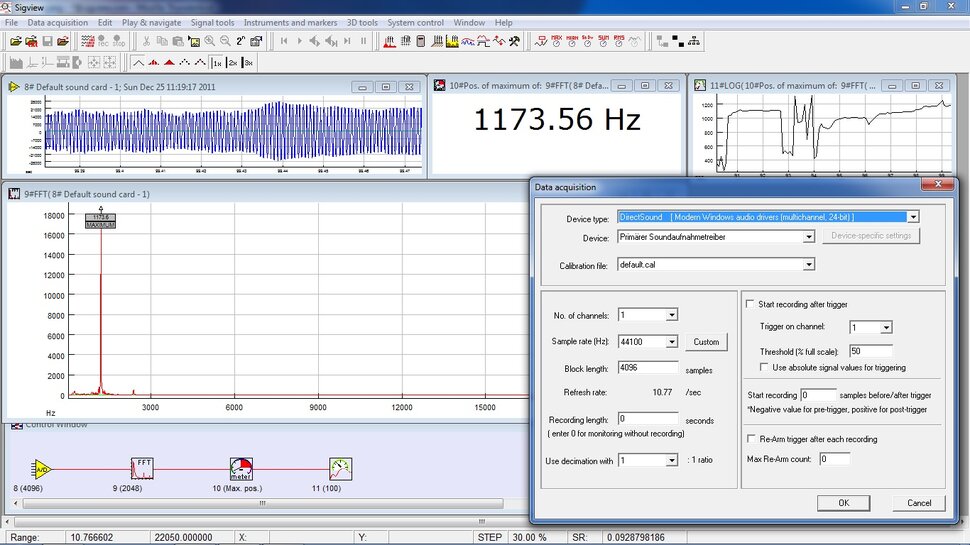970x545 pixels.
Task: Open the Sample rate (Hz) dropdown
Action: point(672,341)
